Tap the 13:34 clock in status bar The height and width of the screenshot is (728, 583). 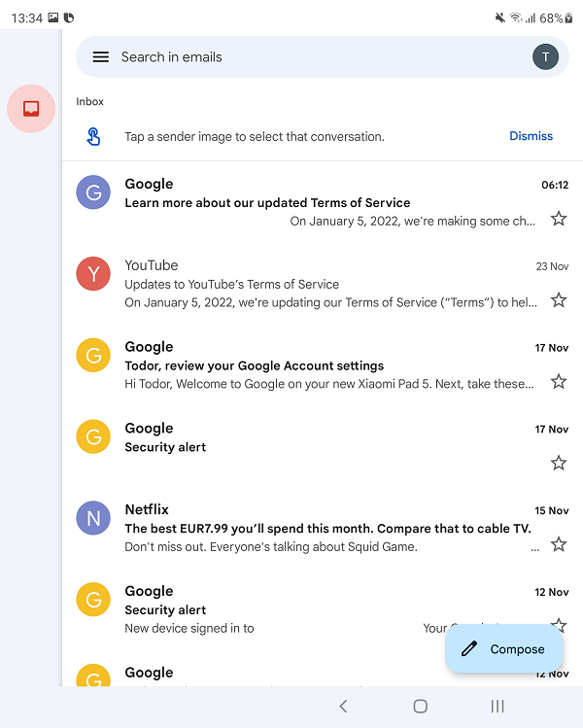click(x=27, y=18)
